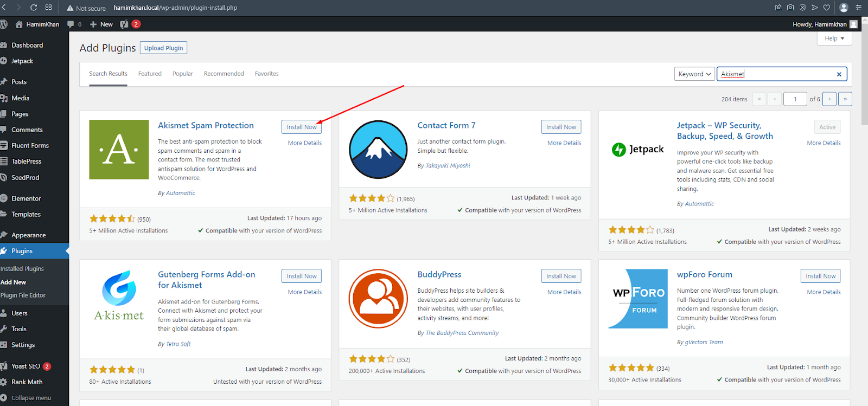This screenshot has width=868, height=406.
Task: Open the browser menu icon at far right
Action: (x=859, y=8)
